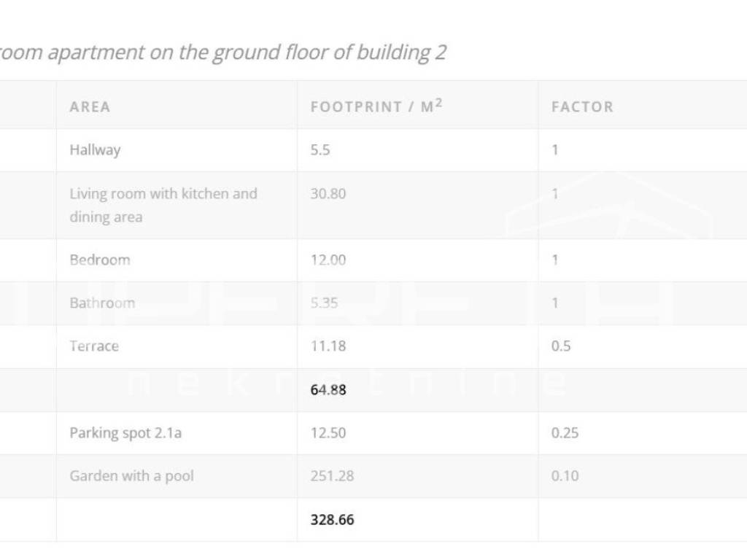Select the Terrace row label
747x560 pixels.
93,346
